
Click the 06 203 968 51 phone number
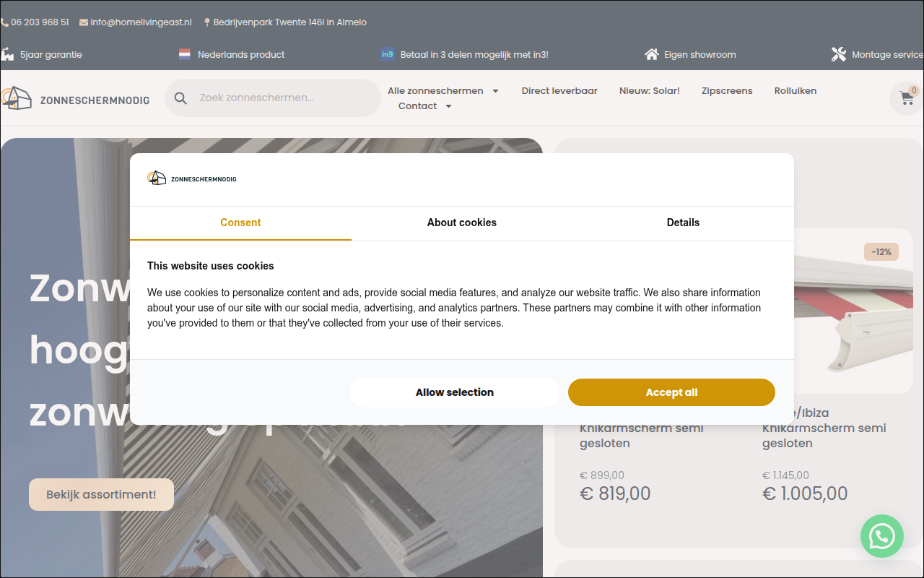point(40,22)
